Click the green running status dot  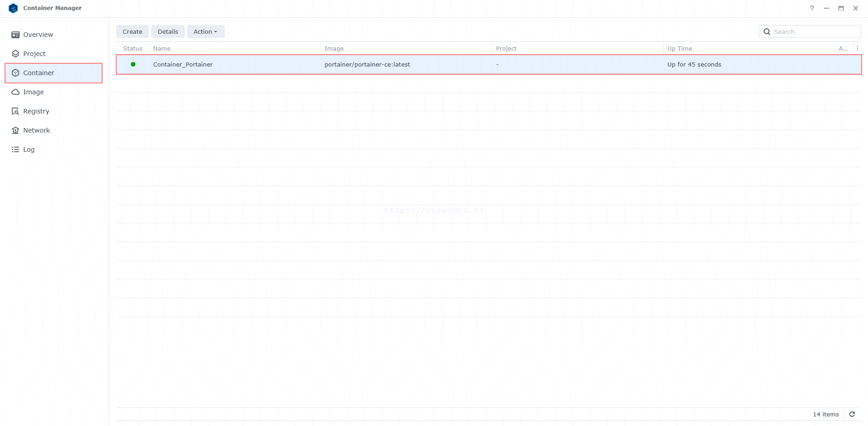tap(133, 64)
